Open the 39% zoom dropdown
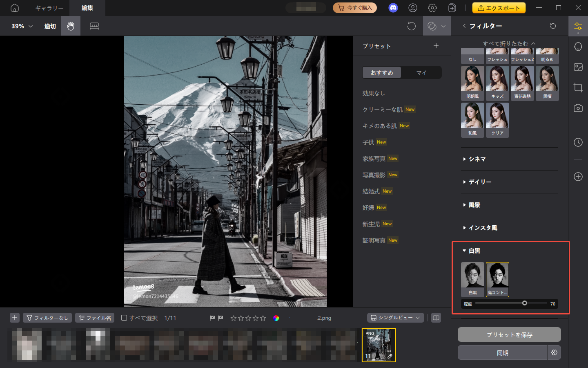This screenshot has width=588, height=368. [x=22, y=26]
